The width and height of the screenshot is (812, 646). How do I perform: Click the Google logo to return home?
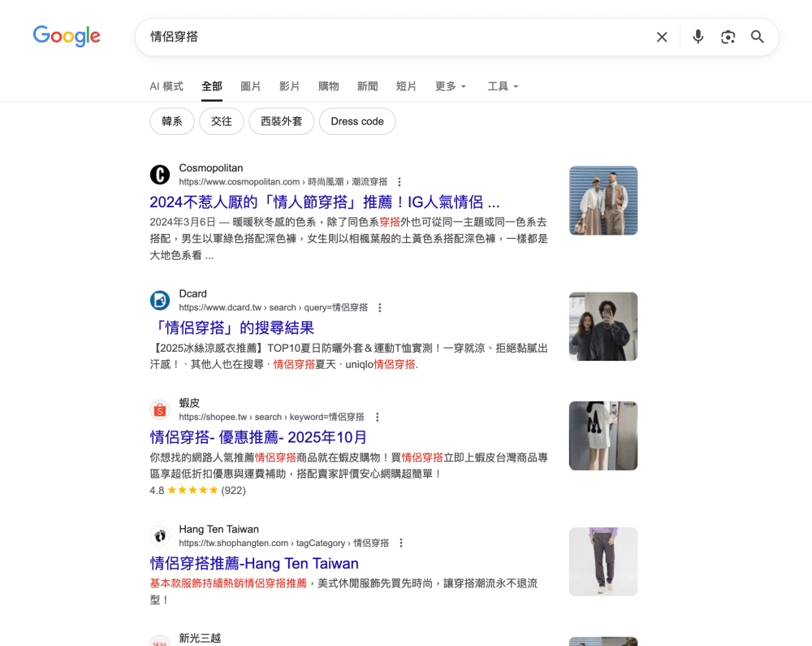click(67, 37)
